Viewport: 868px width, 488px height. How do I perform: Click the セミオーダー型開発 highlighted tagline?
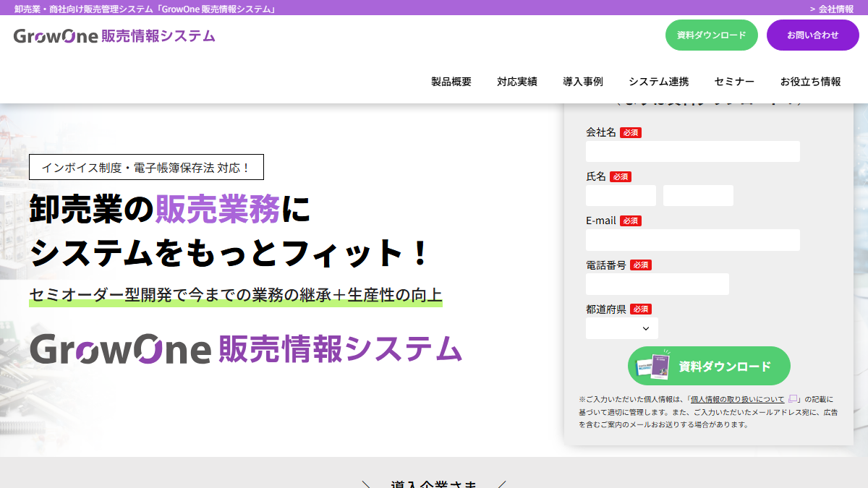pos(236,295)
